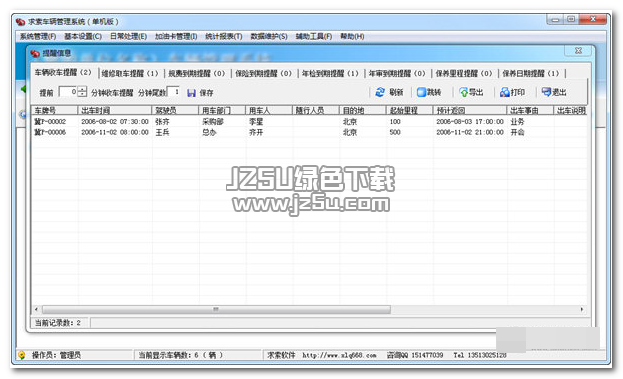Click the operator status bar icon
Screen dimensions: 623x379
(x=22, y=355)
